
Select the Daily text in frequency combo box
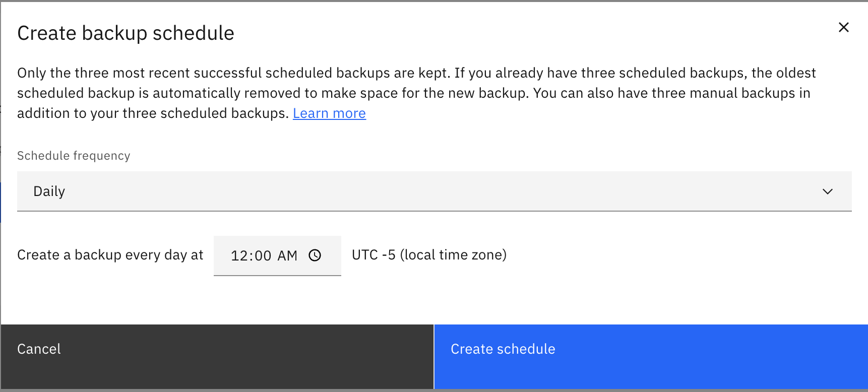[49, 191]
